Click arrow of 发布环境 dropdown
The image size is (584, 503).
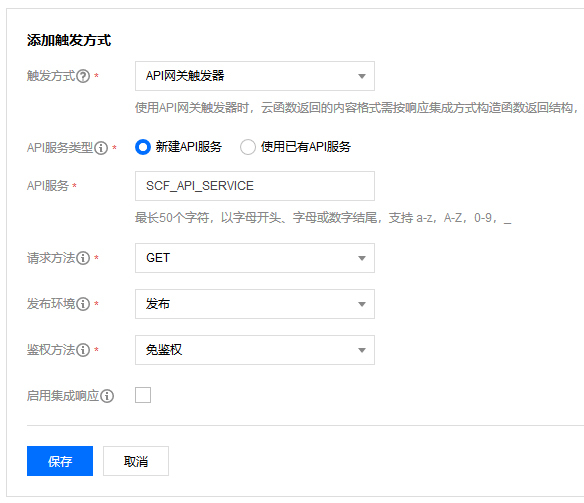point(362,304)
